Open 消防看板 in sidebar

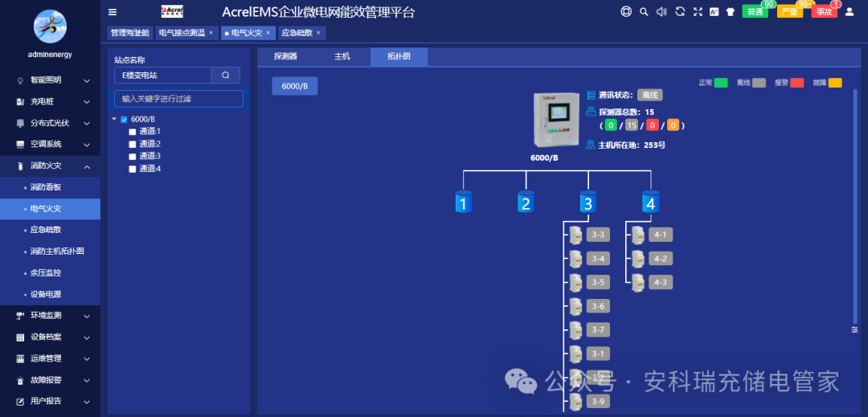[x=51, y=187]
